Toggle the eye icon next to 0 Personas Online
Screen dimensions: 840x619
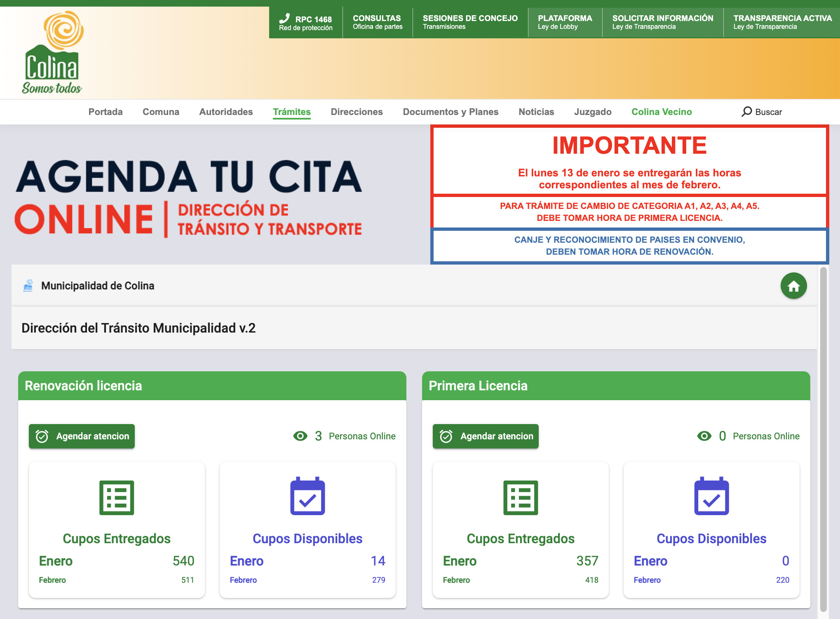704,436
